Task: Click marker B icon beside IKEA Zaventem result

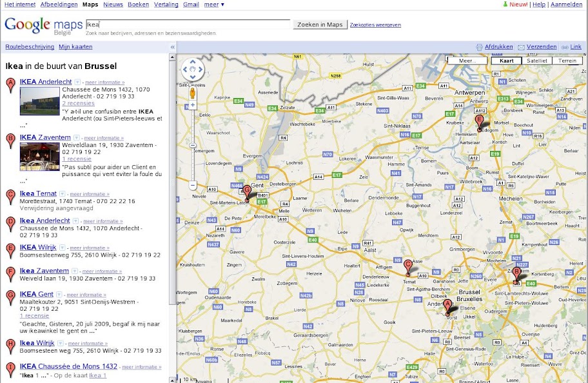Action: (x=10, y=141)
